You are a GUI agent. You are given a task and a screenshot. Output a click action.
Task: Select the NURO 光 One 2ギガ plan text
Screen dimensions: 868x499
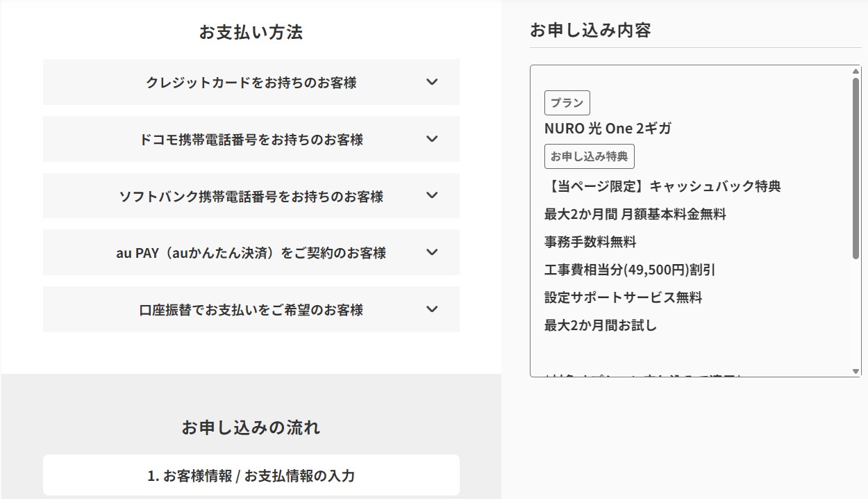606,128
